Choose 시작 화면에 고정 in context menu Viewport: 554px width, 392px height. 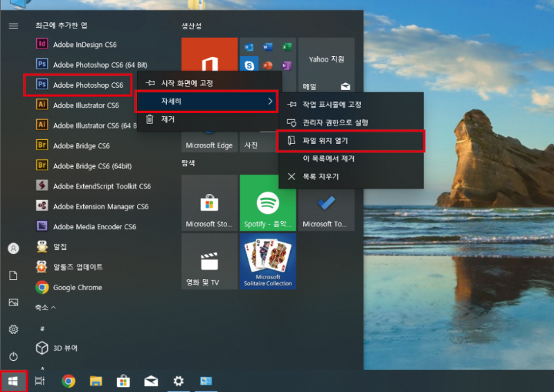pyautogui.click(x=209, y=83)
